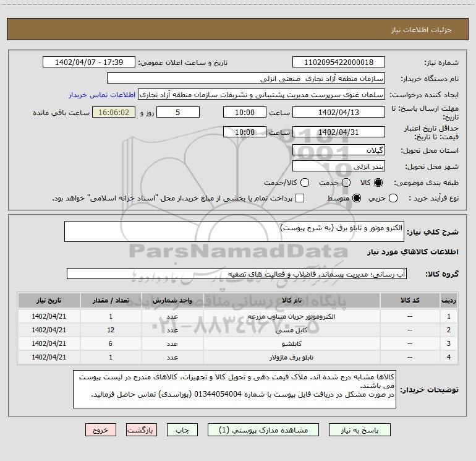Screen dimensions: 476x461
Task: Click remaining time field 16:06:02
Action: [x=114, y=113]
